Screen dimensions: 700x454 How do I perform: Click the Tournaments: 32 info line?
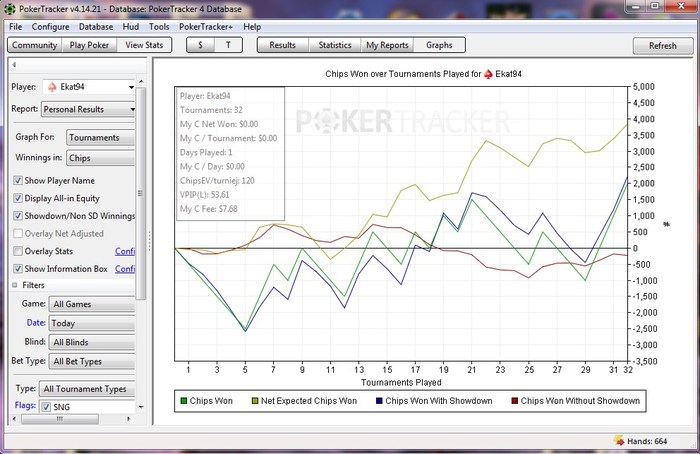(211, 110)
